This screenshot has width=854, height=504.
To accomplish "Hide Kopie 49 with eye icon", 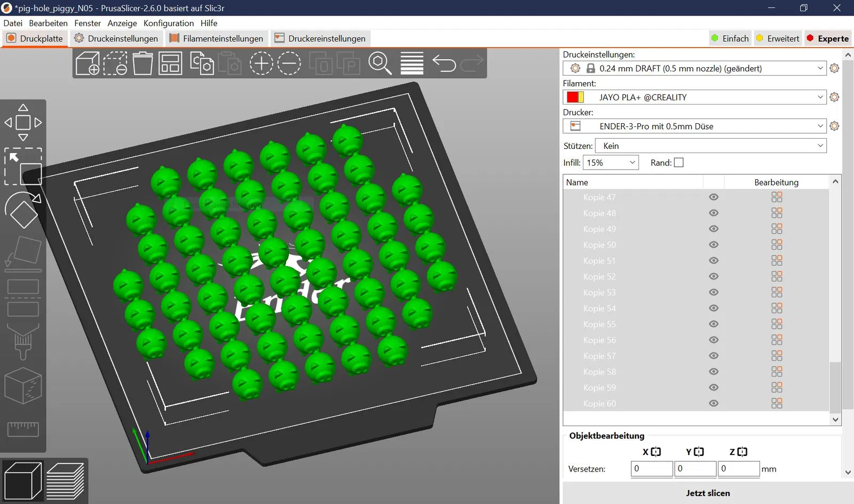I will [714, 229].
